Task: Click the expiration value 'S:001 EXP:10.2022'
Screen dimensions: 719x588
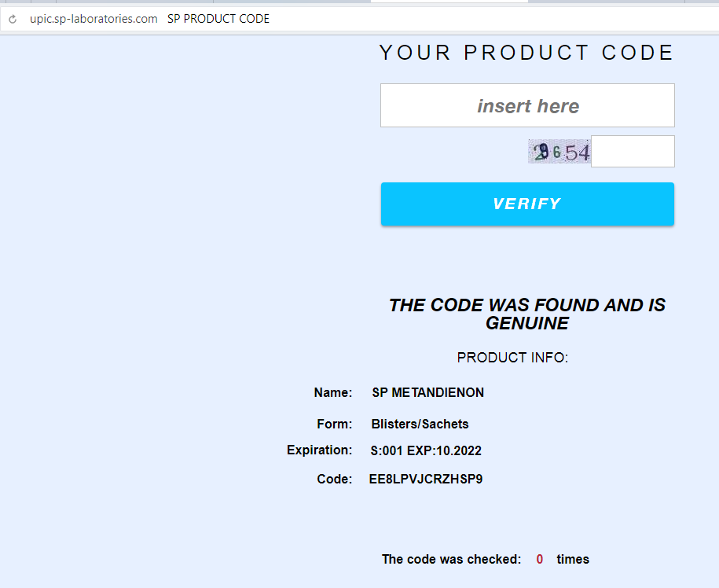Action: pyautogui.click(x=426, y=451)
